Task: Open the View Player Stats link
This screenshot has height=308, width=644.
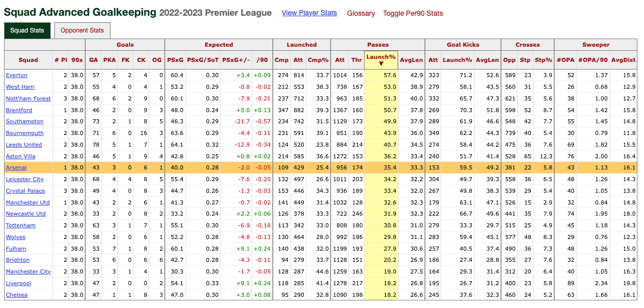Action: pyautogui.click(x=309, y=13)
